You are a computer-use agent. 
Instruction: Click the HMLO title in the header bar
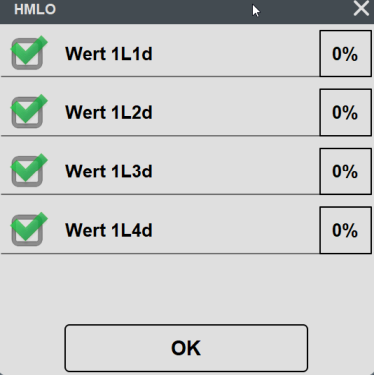pyautogui.click(x=35, y=9)
